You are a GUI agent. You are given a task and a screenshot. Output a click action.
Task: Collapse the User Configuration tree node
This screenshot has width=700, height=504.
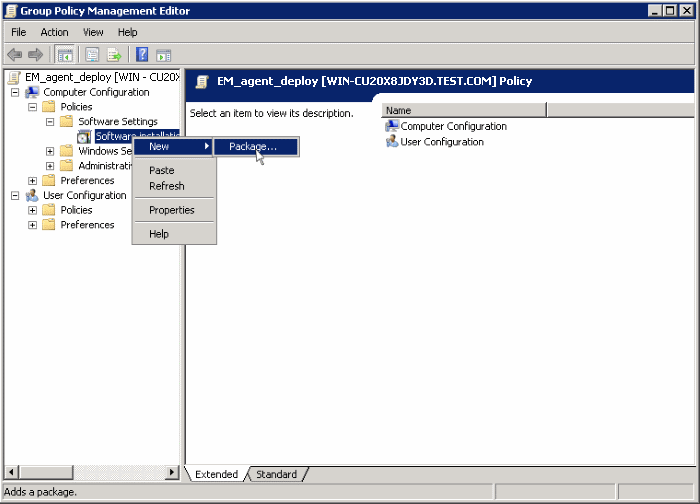point(15,196)
